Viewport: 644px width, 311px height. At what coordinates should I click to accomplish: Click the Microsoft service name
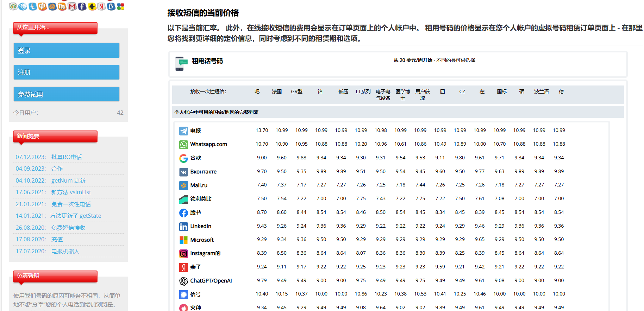pyautogui.click(x=202, y=240)
